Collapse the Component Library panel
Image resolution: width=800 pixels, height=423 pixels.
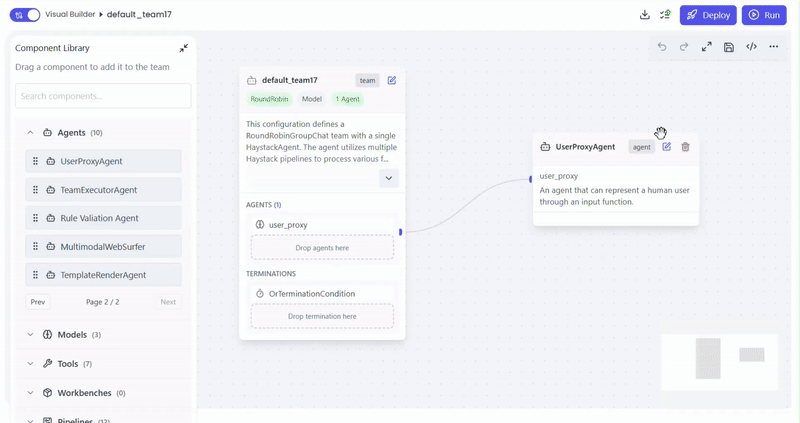pos(184,48)
